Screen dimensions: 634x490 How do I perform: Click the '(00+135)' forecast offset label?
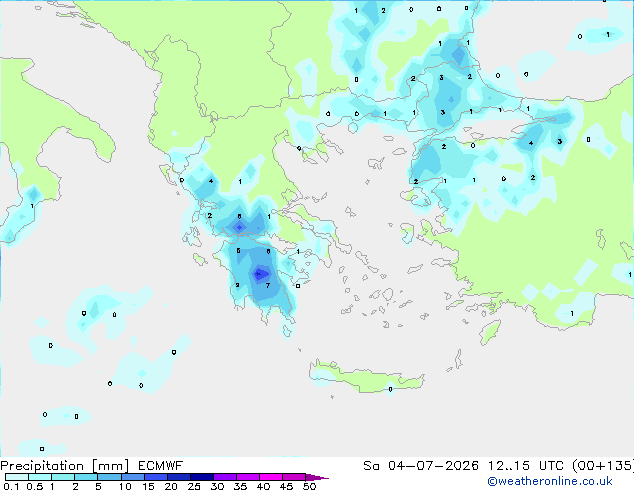(x=603, y=466)
